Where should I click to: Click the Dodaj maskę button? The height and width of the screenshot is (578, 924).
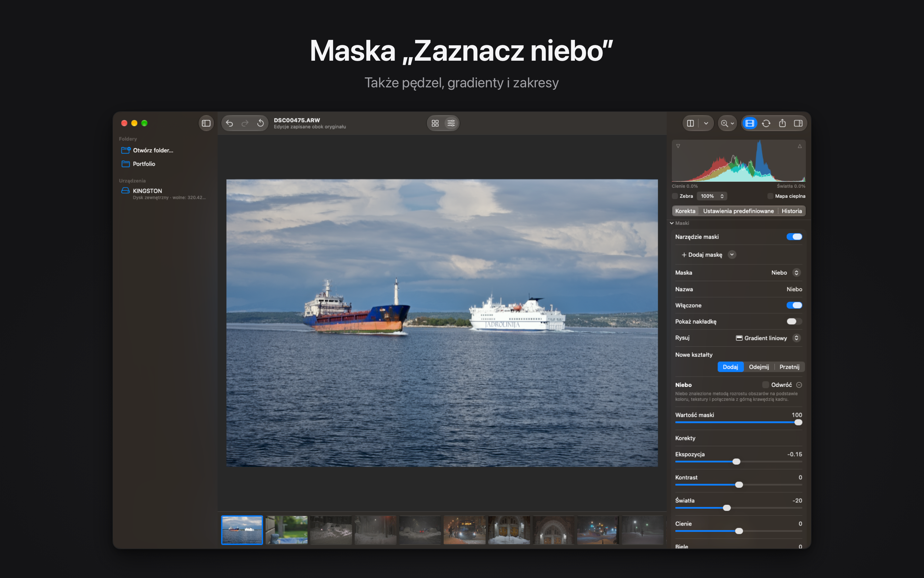[x=702, y=255]
